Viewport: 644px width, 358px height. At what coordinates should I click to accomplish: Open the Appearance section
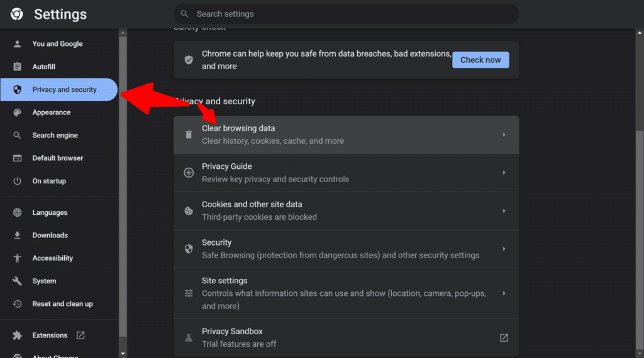point(59,112)
